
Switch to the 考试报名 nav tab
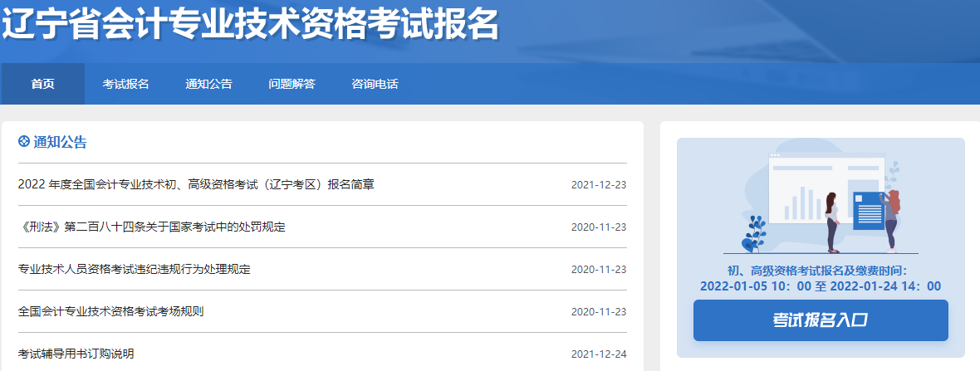coord(125,84)
